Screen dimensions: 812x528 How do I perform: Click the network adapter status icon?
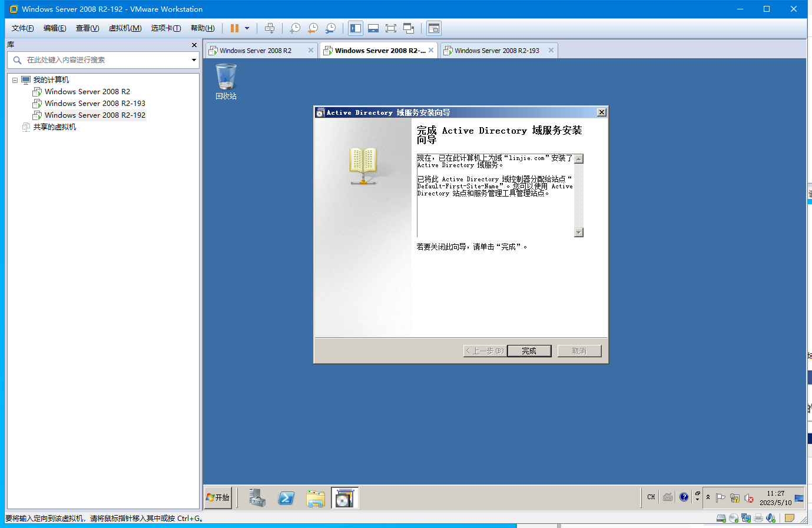point(746,518)
